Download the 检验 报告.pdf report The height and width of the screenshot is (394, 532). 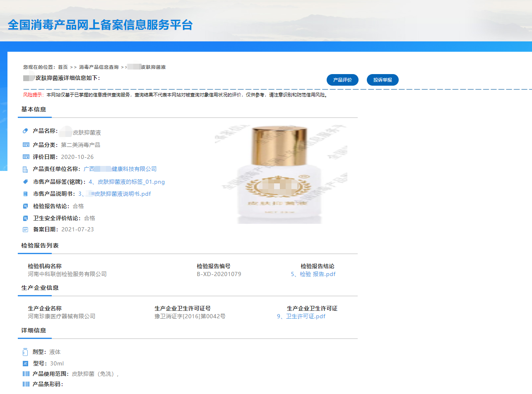click(x=313, y=274)
